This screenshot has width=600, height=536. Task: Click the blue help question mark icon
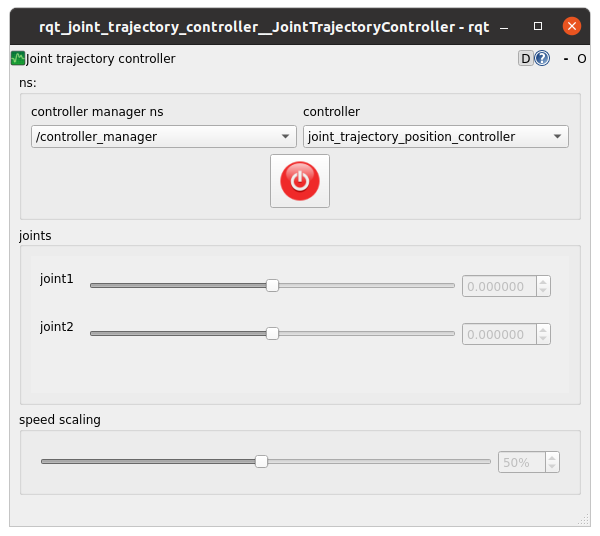[542, 59]
